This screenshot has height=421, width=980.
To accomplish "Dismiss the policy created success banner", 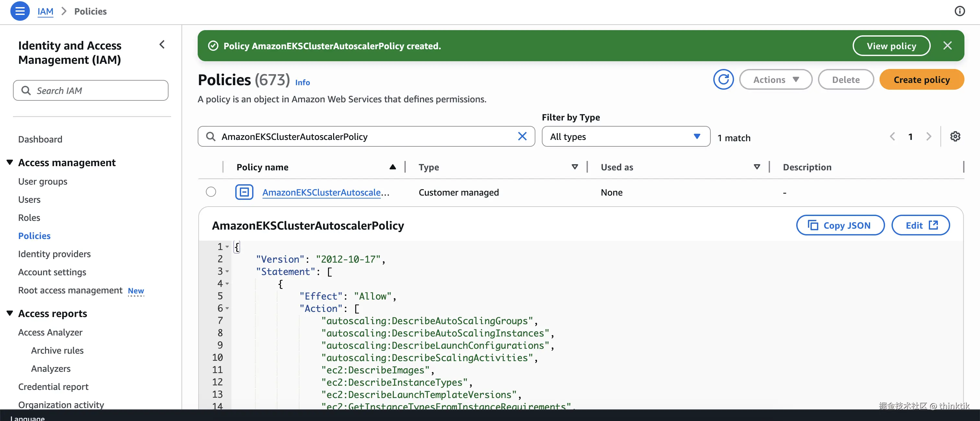I will [x=947, y=46].
